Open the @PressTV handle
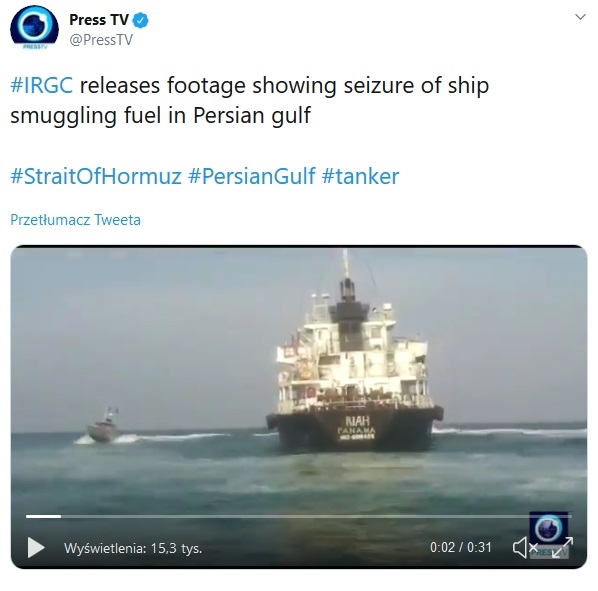 [x=101, y=40]
